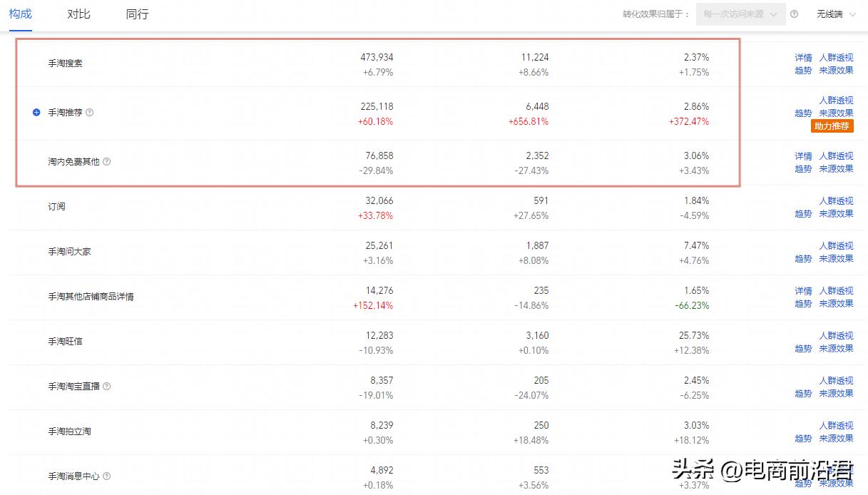Image resolution: width=868 pixels, height=495 pixels.
Task: Select the 构成 tab
Action: (x=20, y=14)
